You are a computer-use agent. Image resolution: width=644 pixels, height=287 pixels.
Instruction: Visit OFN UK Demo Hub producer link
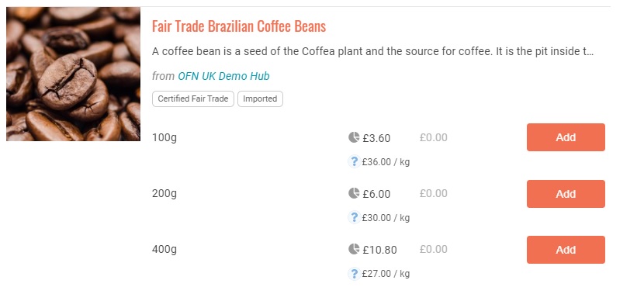tap(223, 76)
